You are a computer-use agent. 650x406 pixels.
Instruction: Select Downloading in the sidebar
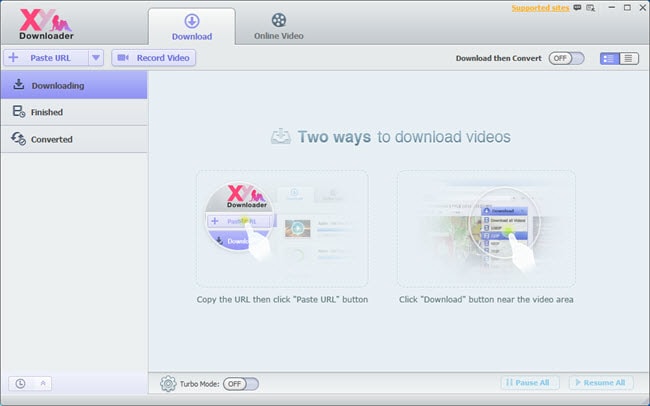coord(74,85)
